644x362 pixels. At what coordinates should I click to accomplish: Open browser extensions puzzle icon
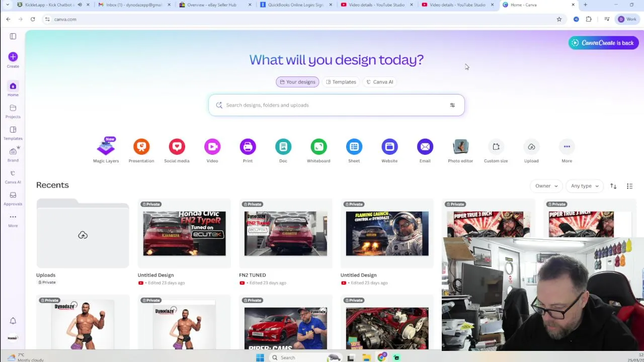point(589,19)
